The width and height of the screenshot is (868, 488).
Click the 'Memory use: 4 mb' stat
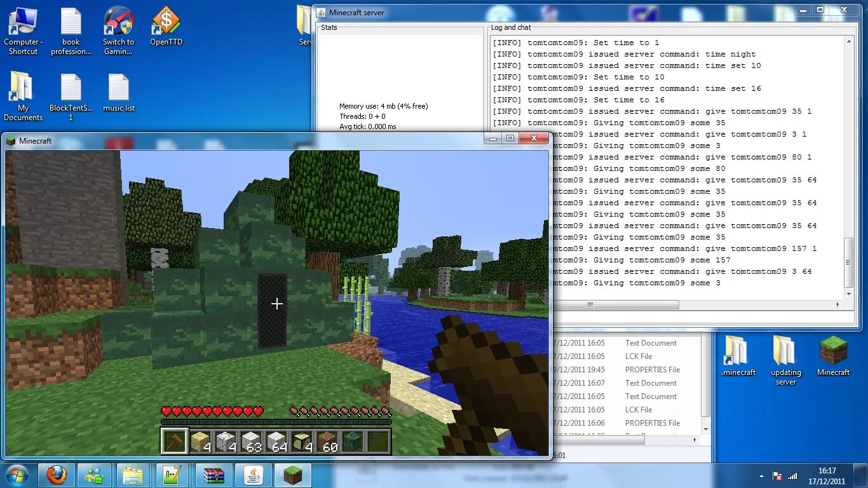(x=383, y=106)
